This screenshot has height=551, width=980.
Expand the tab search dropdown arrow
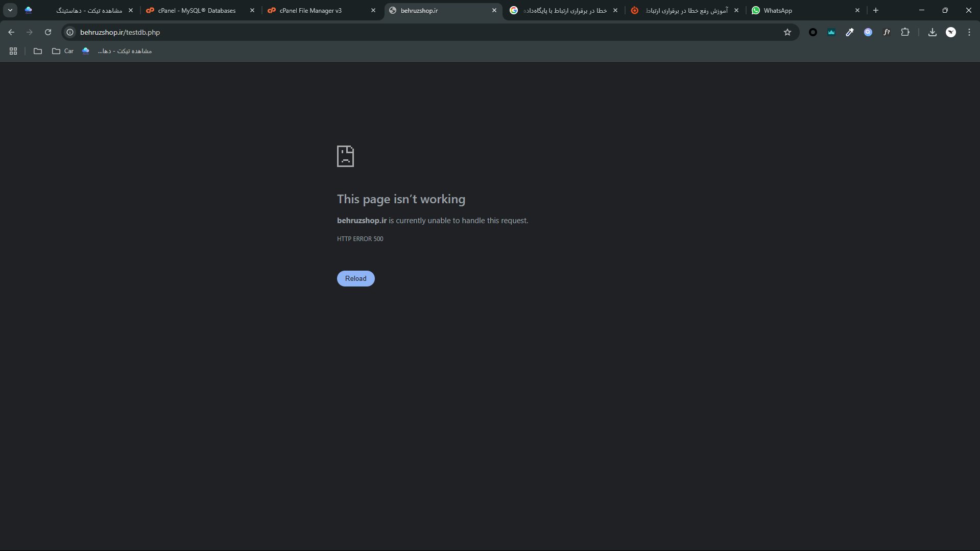tap(10, 10)
